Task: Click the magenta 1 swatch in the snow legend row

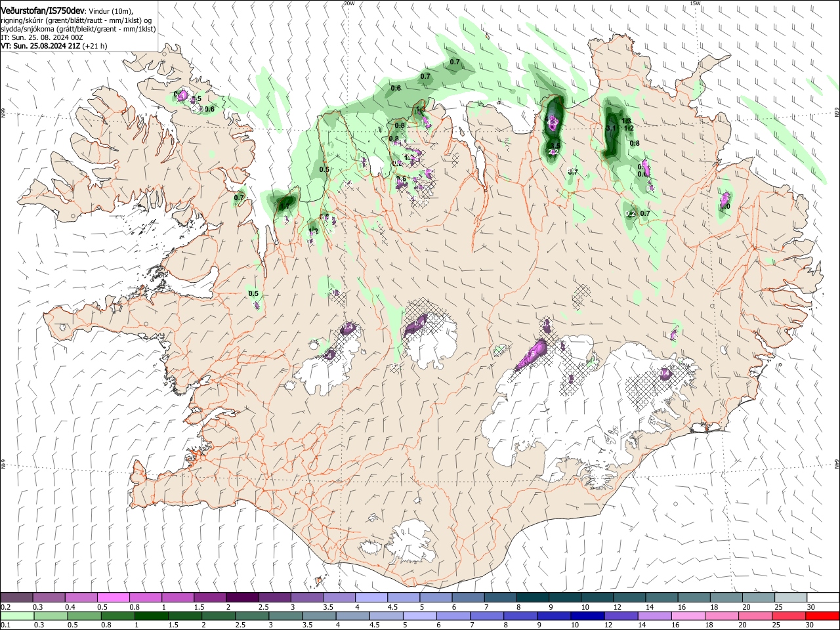Action: pos(177,598)
